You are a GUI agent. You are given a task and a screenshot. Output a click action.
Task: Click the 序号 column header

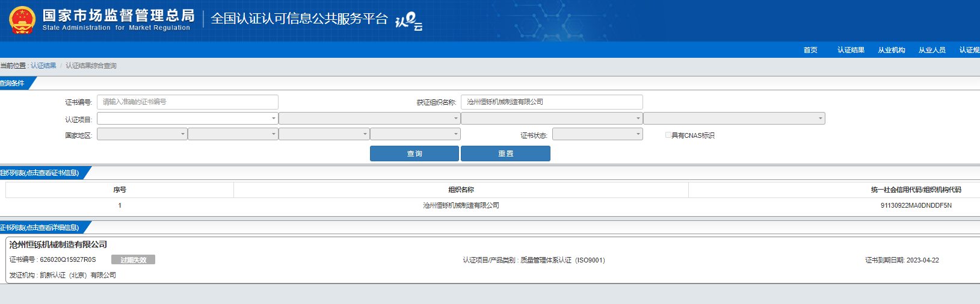(x=120, y=190)
